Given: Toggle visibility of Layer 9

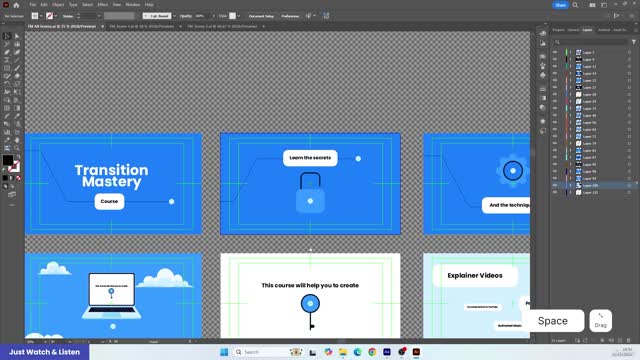Looking at the screenshot, I should click(555, 60).
